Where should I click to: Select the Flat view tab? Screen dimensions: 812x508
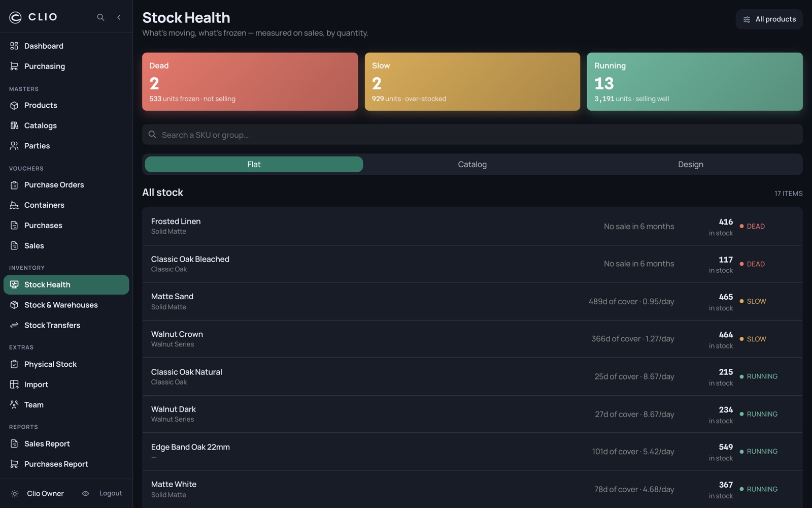[x=254, y=165]
